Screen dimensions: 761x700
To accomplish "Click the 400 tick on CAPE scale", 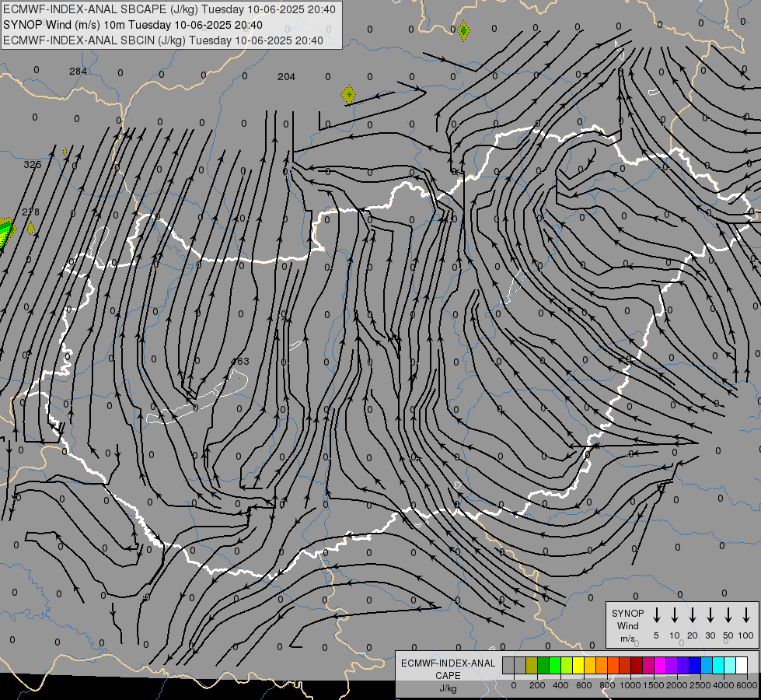I will coord(560,685).
